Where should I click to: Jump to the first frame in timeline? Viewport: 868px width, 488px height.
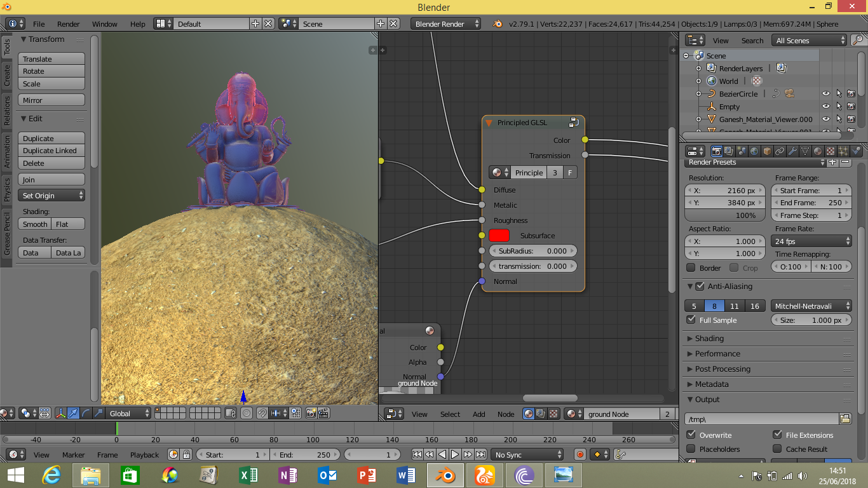pyautogui.click(x=417, y=454)
